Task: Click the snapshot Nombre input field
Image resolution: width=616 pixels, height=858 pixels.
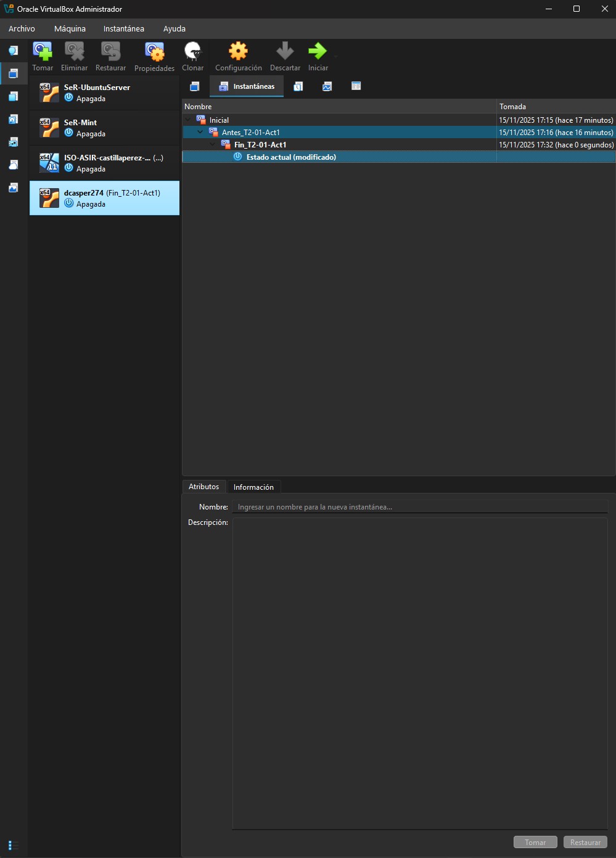Action: click(419, 507)
